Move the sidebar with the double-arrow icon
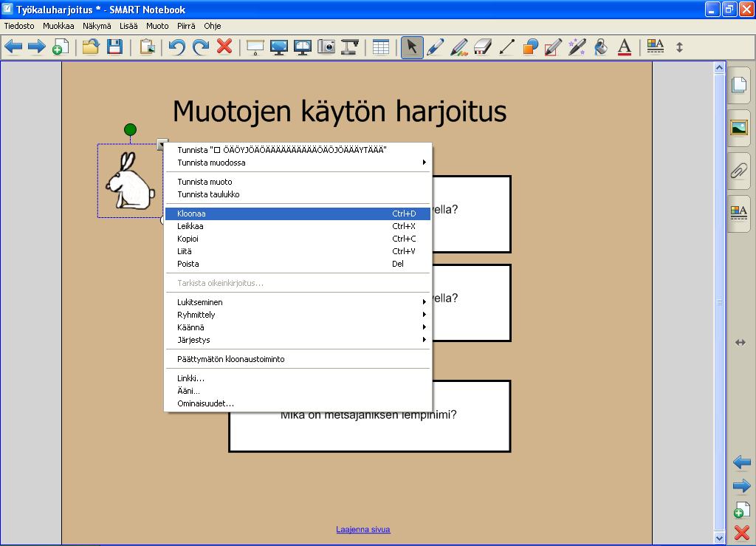The width and height of the screenshot is (756, 546). click(x=740, y=343)
